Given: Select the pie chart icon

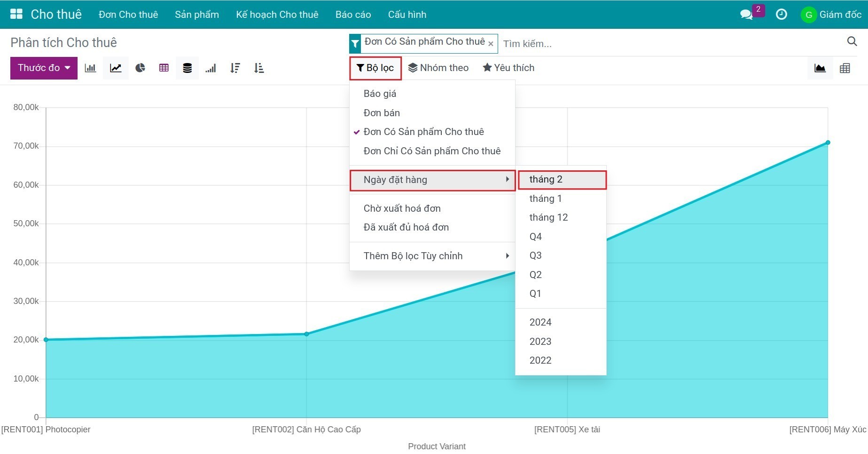Looking at the screenshot, I should click(140, 68).
